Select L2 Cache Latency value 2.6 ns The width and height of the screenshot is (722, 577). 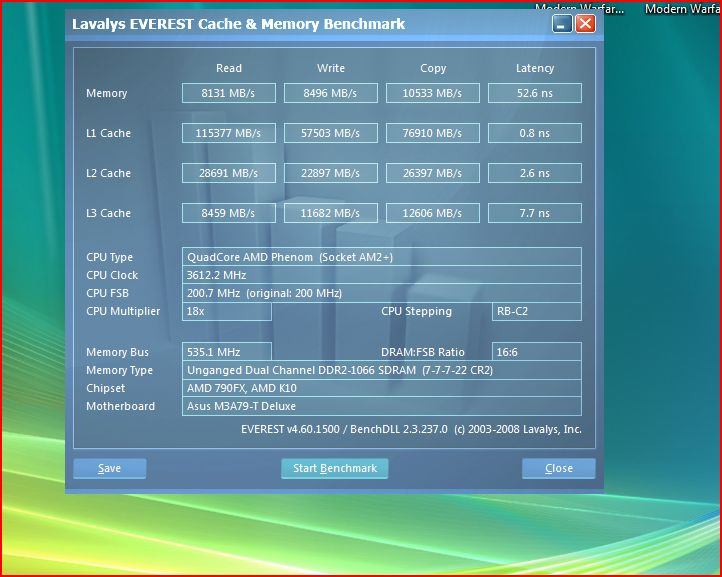tap(535, 173)
